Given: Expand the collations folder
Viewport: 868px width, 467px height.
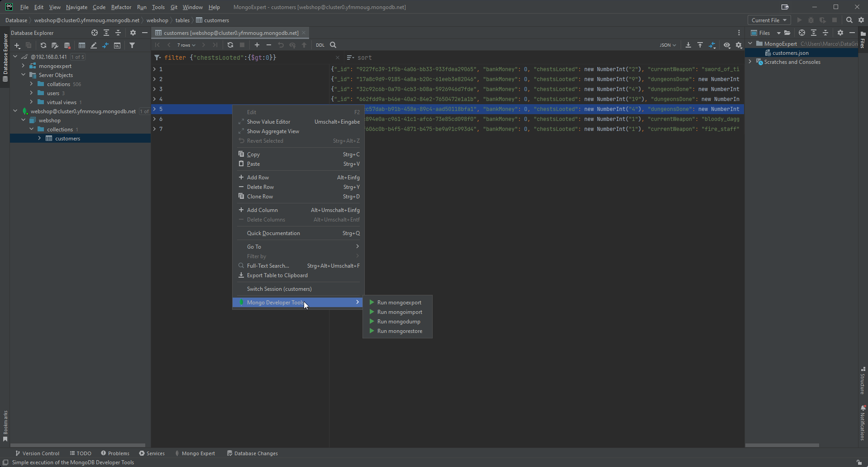Looking at the screenshot, I should coord(32,84).
